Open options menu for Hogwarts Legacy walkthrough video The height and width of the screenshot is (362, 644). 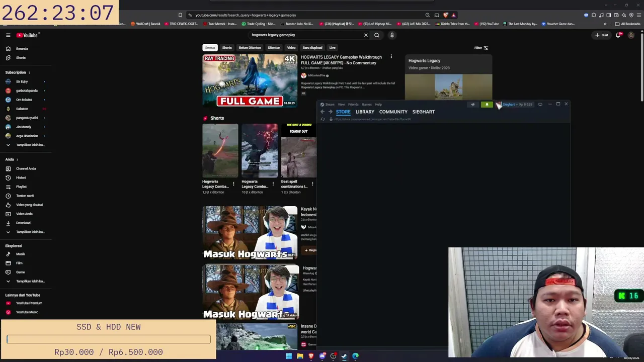tap(391, 57)
